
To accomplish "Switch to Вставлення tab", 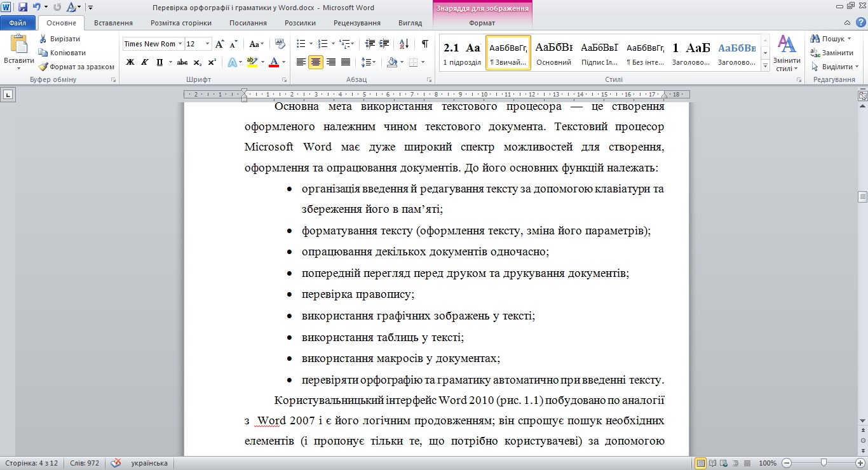I will 113,23.
